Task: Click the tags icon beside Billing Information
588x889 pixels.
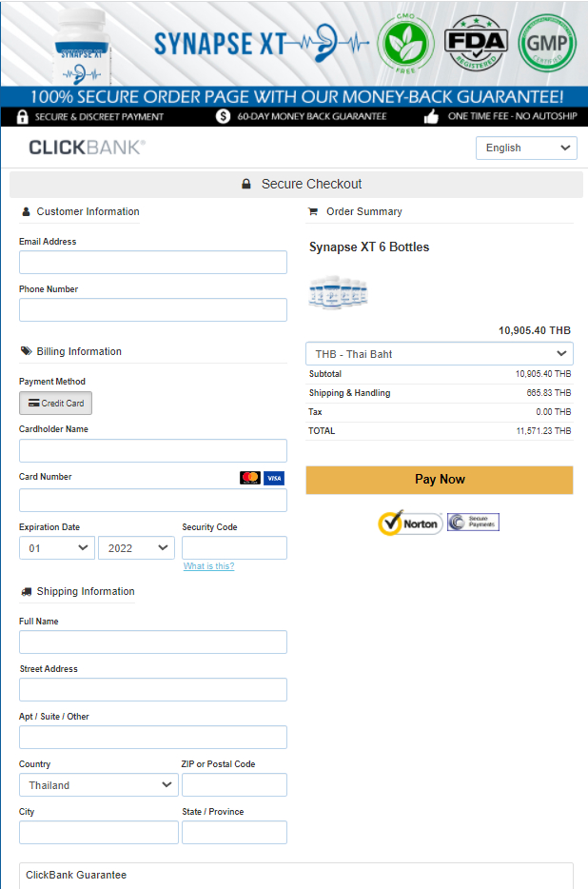Action: click(26, 351)
